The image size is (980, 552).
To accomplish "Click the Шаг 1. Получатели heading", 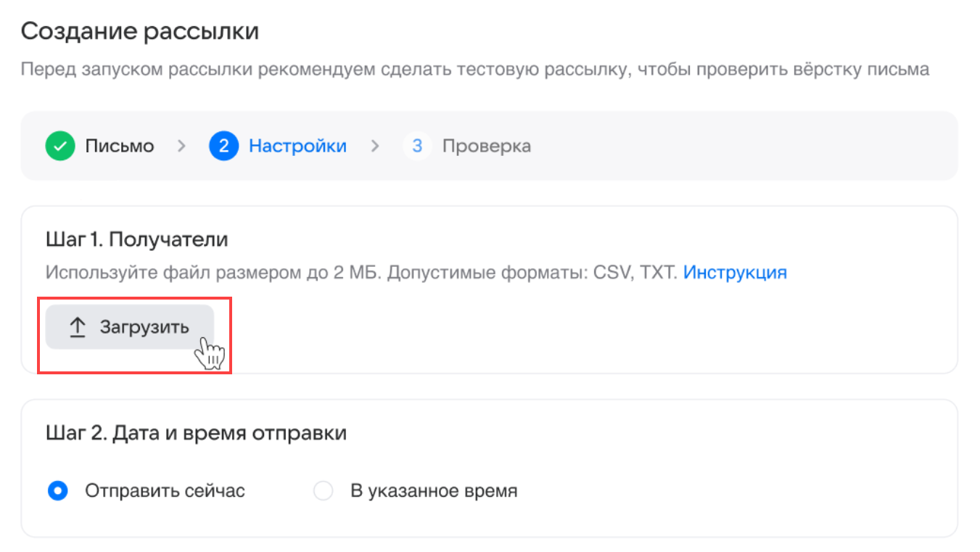I will point(137,239).
